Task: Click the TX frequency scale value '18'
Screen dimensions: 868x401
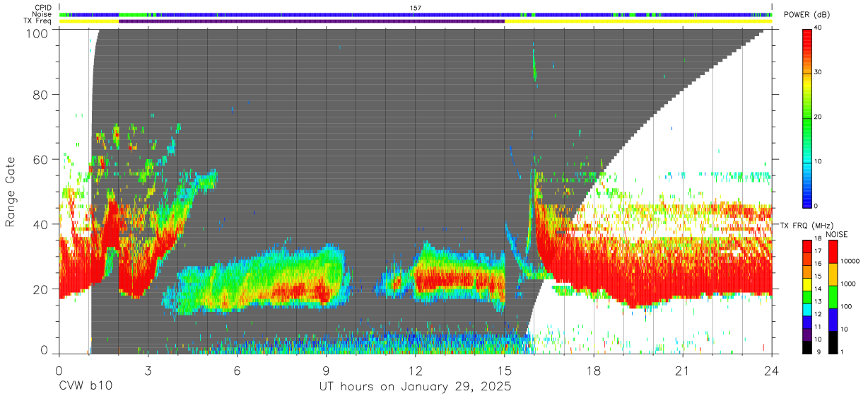Action: (819, 240)
